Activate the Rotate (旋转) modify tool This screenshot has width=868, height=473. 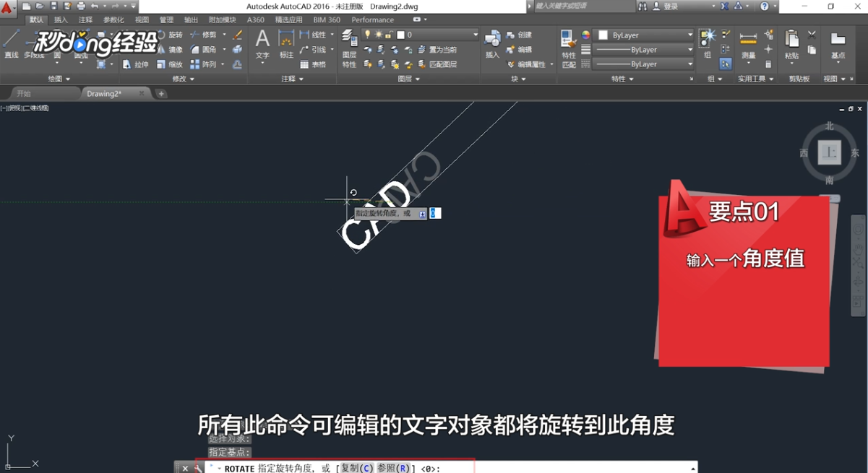click(x=175, y=35)
